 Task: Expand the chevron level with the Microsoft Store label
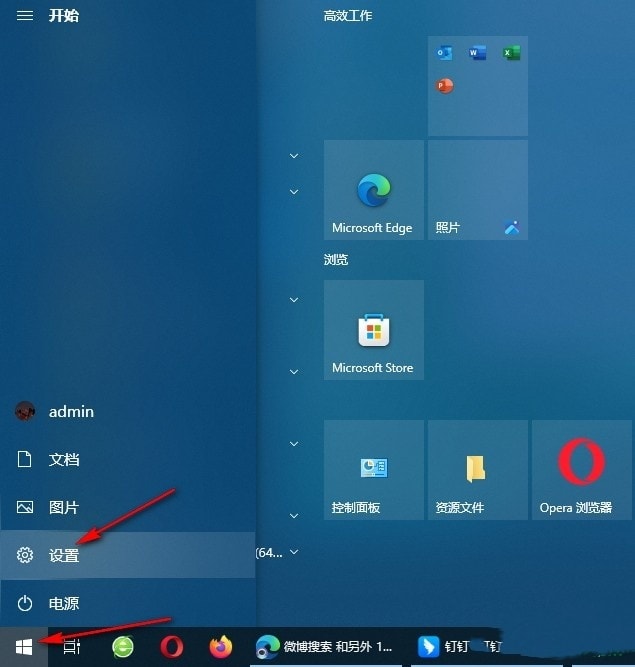point(294,372)
